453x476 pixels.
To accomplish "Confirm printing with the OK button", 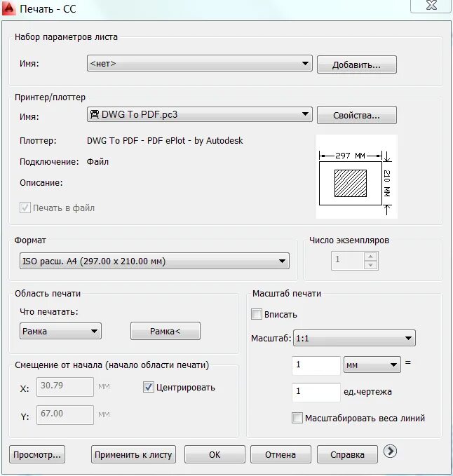I will point(215,454).
